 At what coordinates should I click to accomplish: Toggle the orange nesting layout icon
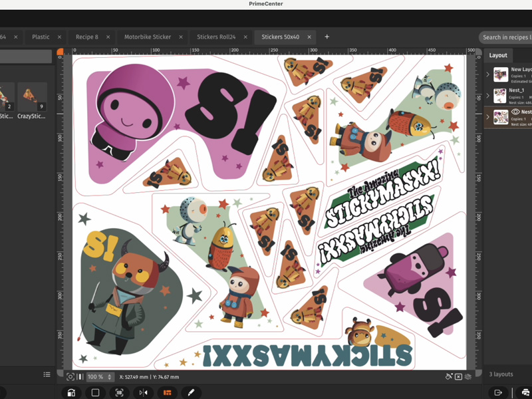tap(168, 392)
